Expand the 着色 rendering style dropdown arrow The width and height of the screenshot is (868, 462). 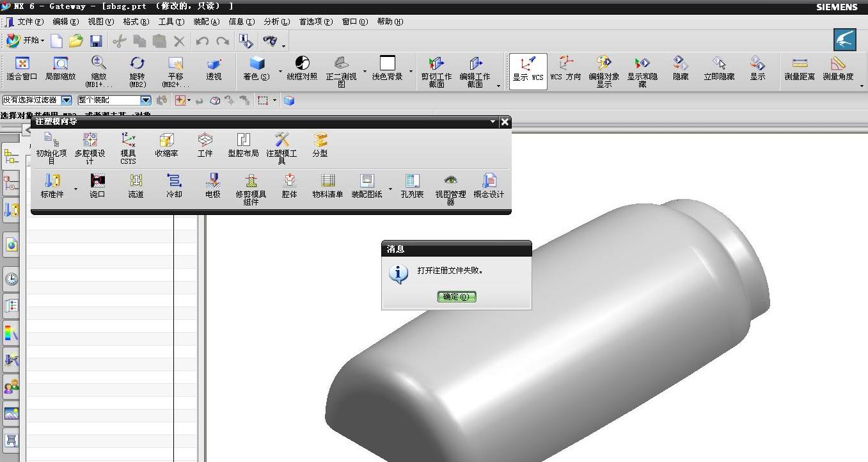point(280,71)
